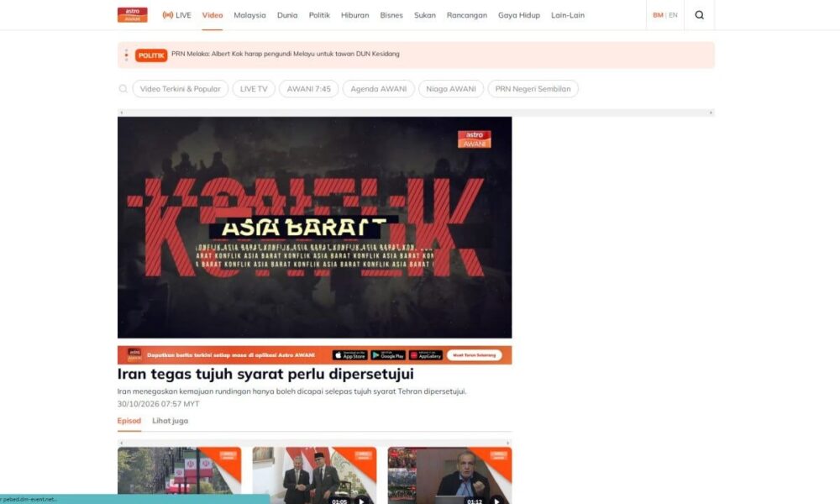Open the Bisnes section
The width and height of the screenshot is (840, 504).
click(391, 15)
